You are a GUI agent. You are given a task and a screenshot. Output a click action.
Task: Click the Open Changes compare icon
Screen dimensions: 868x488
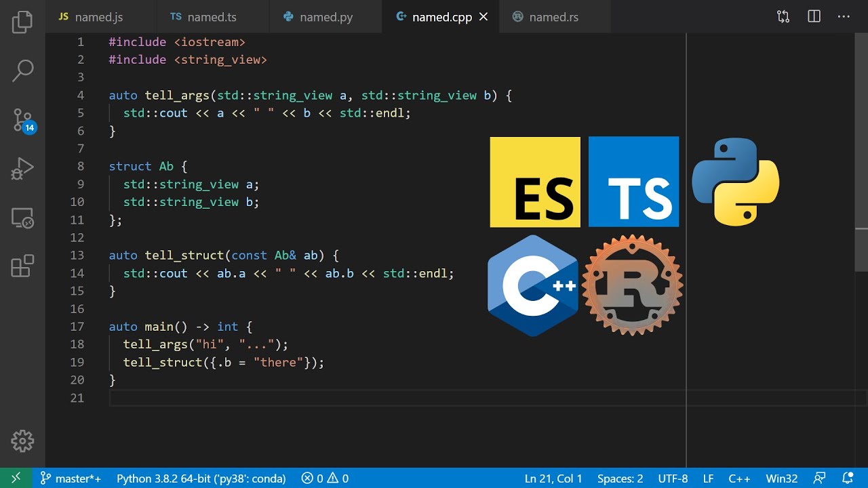point(783,17)
